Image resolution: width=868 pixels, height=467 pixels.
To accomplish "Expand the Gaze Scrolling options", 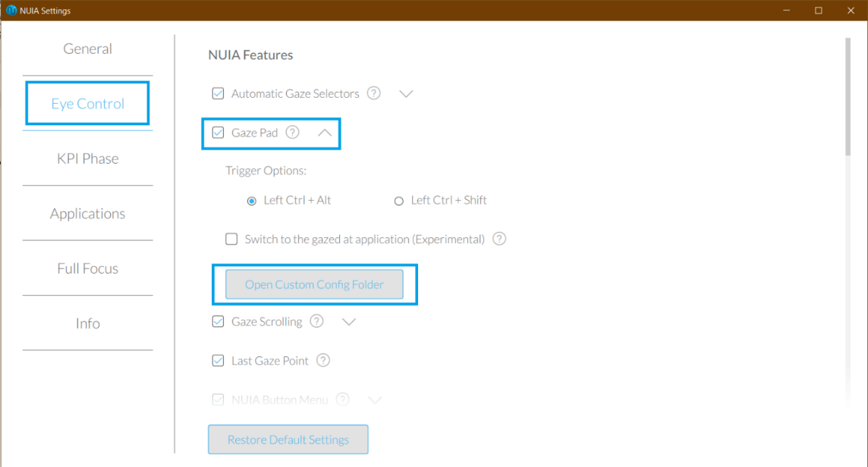I will click(349, 322).
